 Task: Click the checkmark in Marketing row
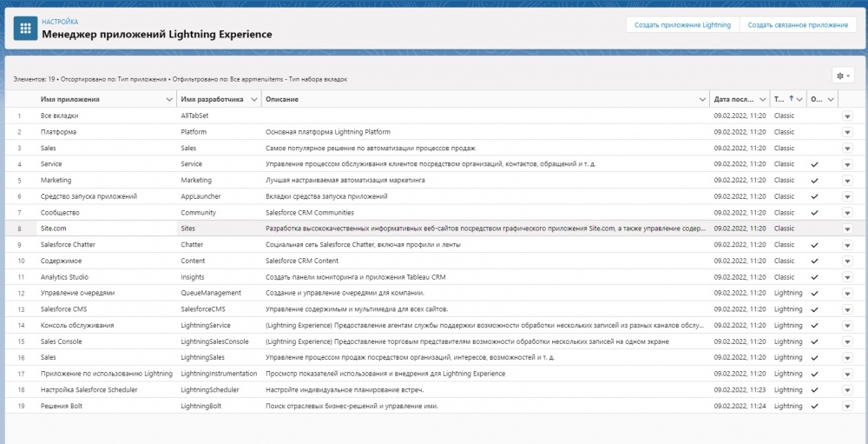click(814, 181)
